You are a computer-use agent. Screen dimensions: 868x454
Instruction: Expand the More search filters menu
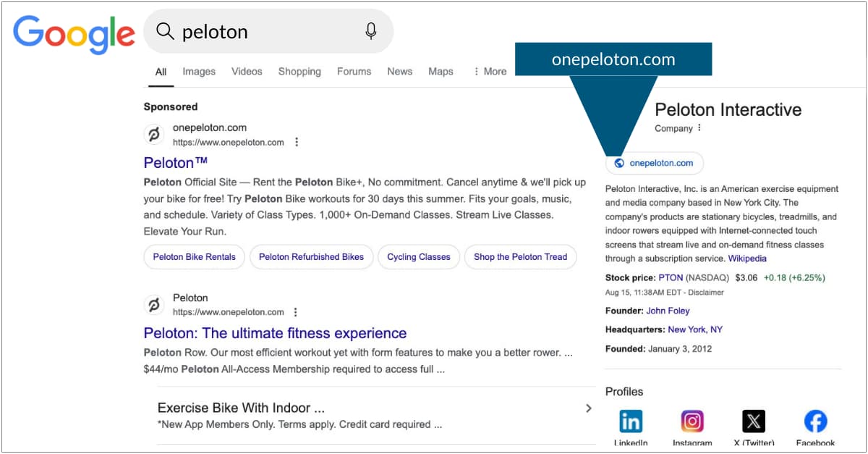[490, 71]
